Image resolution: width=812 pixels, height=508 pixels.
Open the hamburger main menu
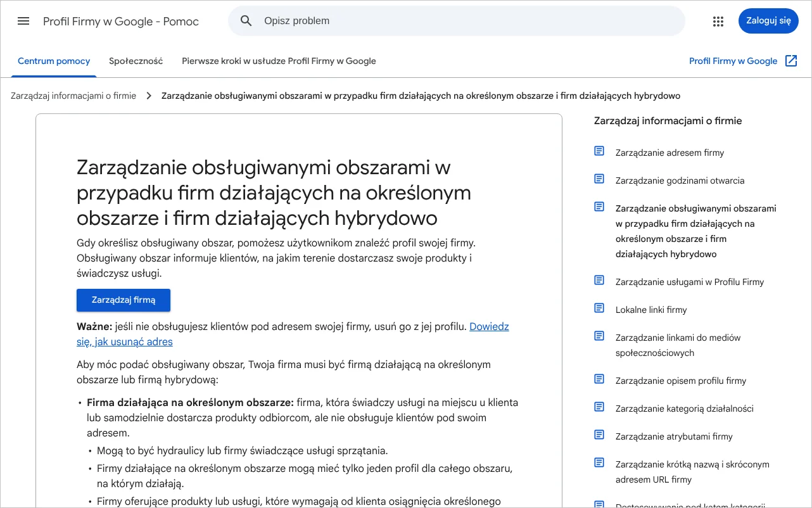pos(23,21)
